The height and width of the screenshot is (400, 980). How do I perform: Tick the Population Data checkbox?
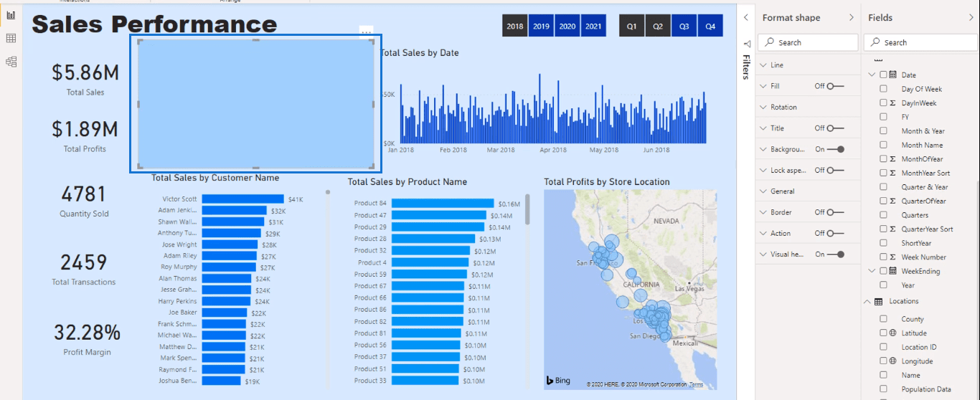pyautogui.click(x=884, y=389)
